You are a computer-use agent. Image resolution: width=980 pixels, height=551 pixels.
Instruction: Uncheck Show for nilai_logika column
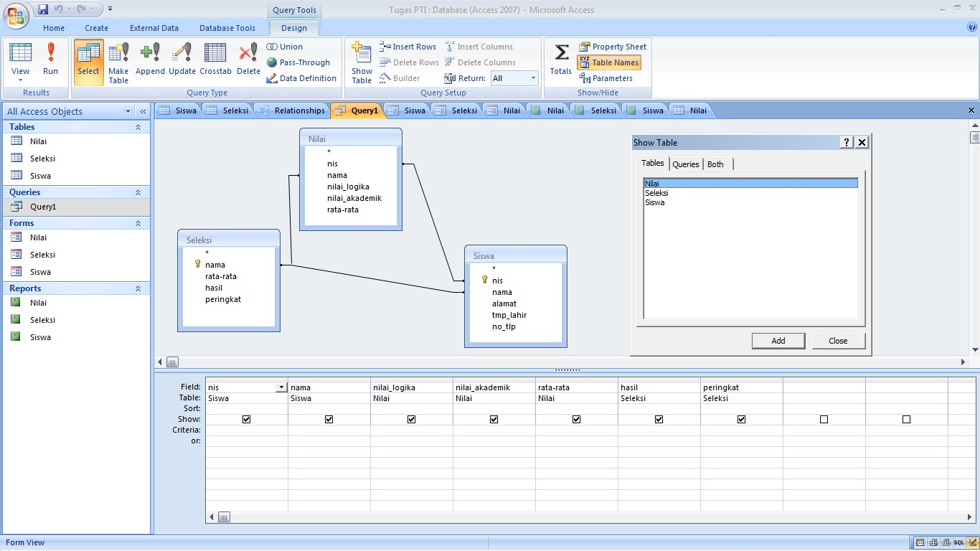pos(412,419)
